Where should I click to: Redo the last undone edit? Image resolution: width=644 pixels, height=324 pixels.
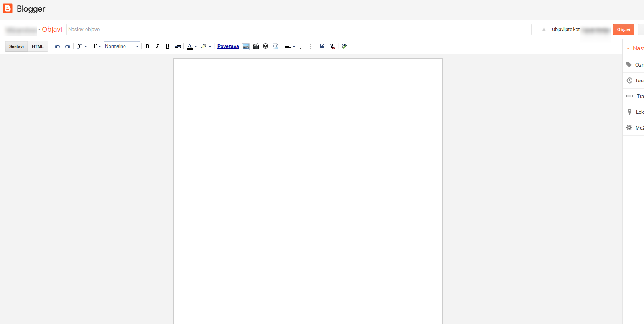(x=68, y=46)
